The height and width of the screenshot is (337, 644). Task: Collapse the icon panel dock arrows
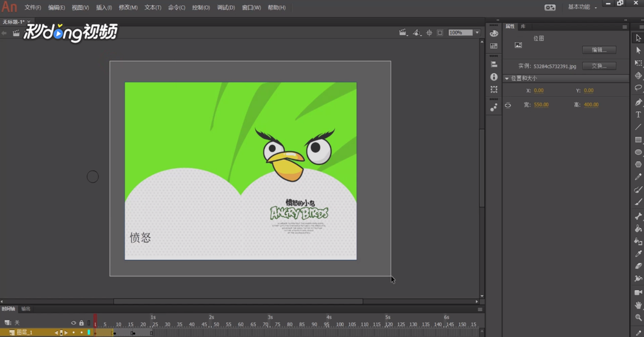tap(498, 20)
